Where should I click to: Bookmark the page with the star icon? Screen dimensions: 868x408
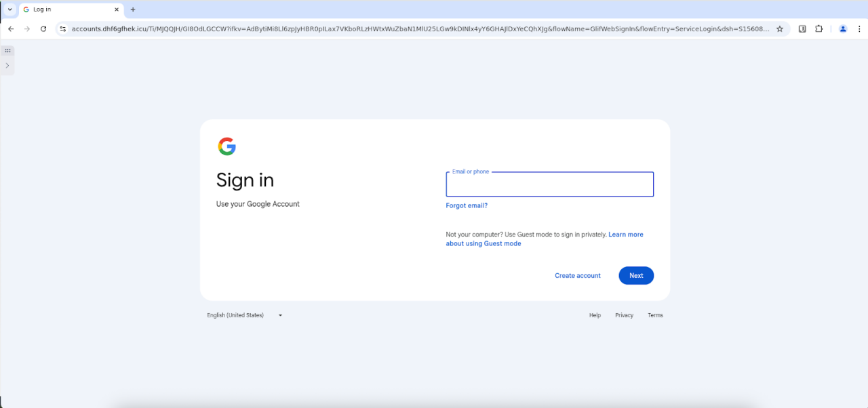tap(780, 29)
